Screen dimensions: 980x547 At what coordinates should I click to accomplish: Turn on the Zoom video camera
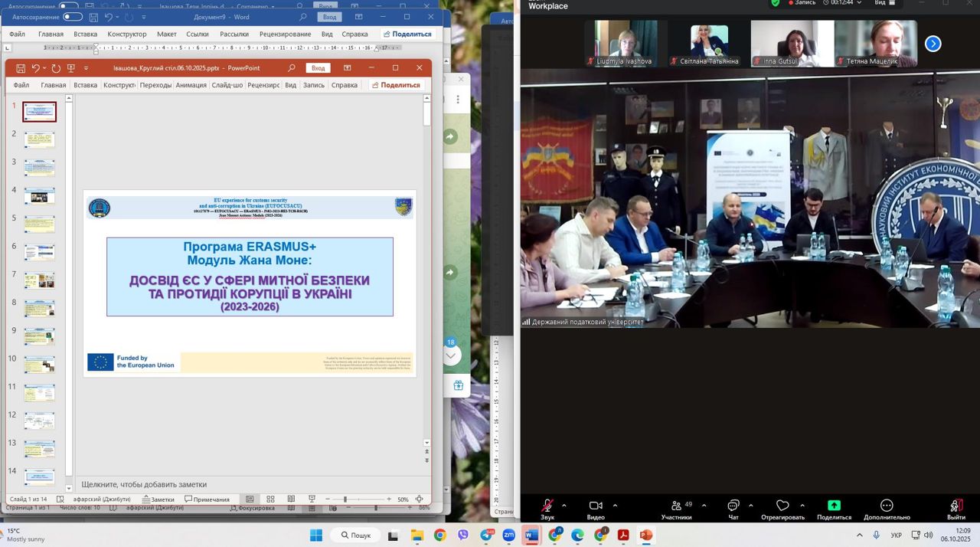pos(596,506)
